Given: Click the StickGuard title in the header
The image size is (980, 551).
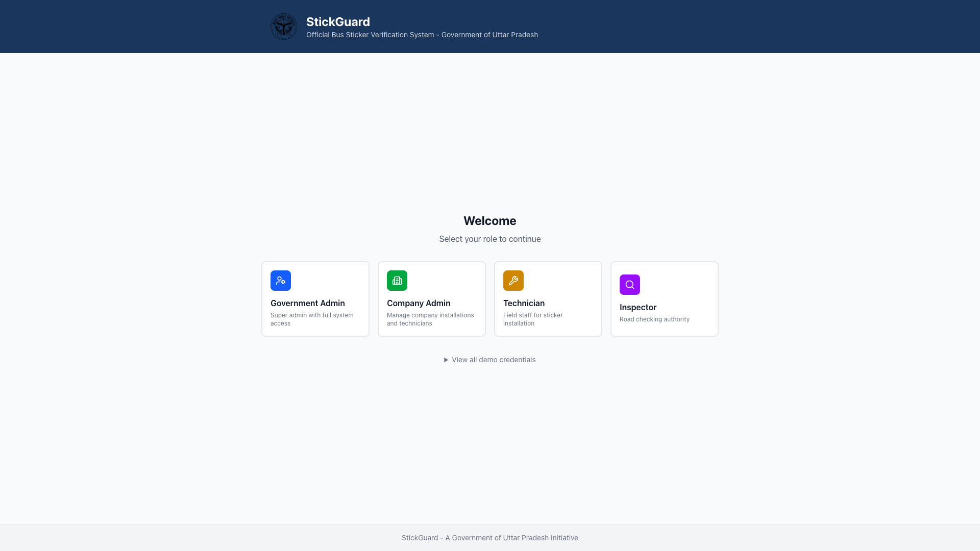Looking at the screenshot, I should 337,22.
